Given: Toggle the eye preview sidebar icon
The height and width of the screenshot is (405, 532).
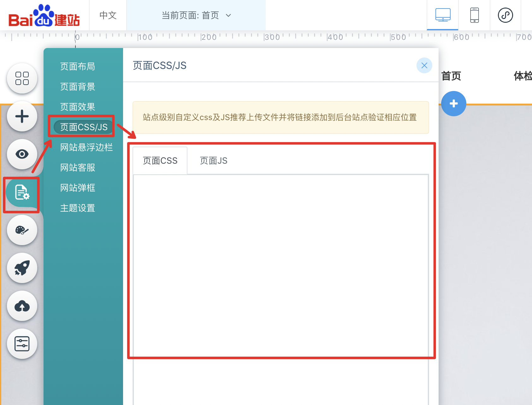Looking at the screenshot, I should coord(22,154).
